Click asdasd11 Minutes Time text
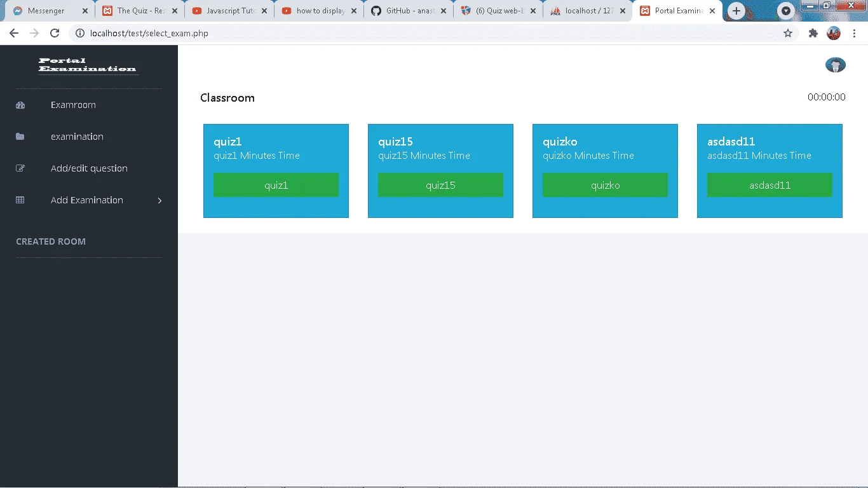The image size is (868, 488). pos(759,156)
